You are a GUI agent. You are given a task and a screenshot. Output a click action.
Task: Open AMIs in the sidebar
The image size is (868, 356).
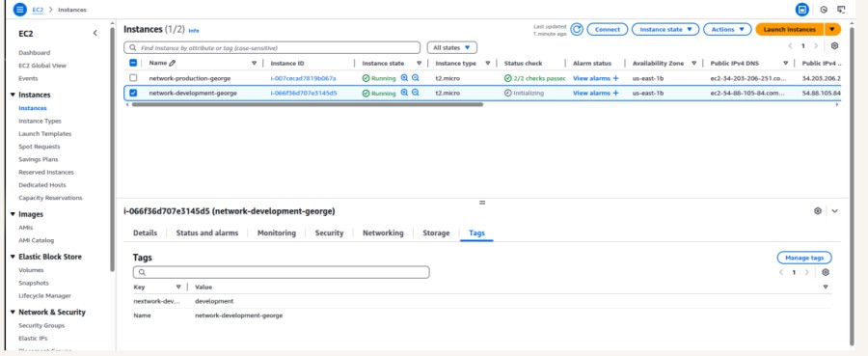pyautogui.click(x=25, y=228)
